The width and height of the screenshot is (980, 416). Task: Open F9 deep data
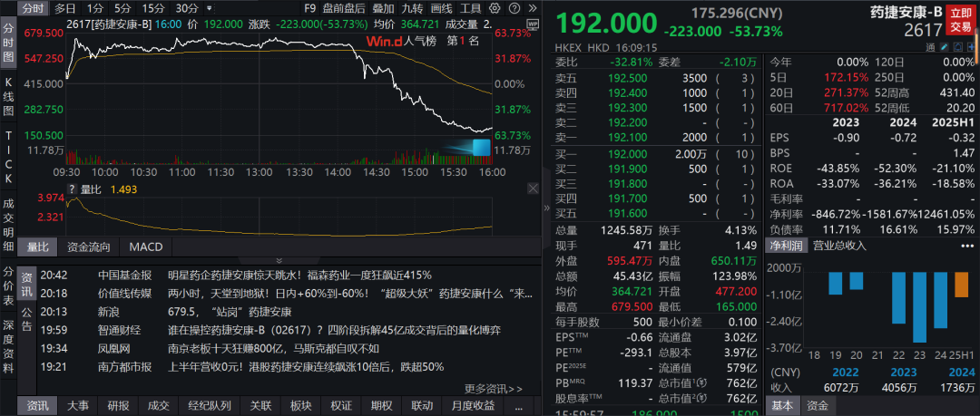click(309, 9)
